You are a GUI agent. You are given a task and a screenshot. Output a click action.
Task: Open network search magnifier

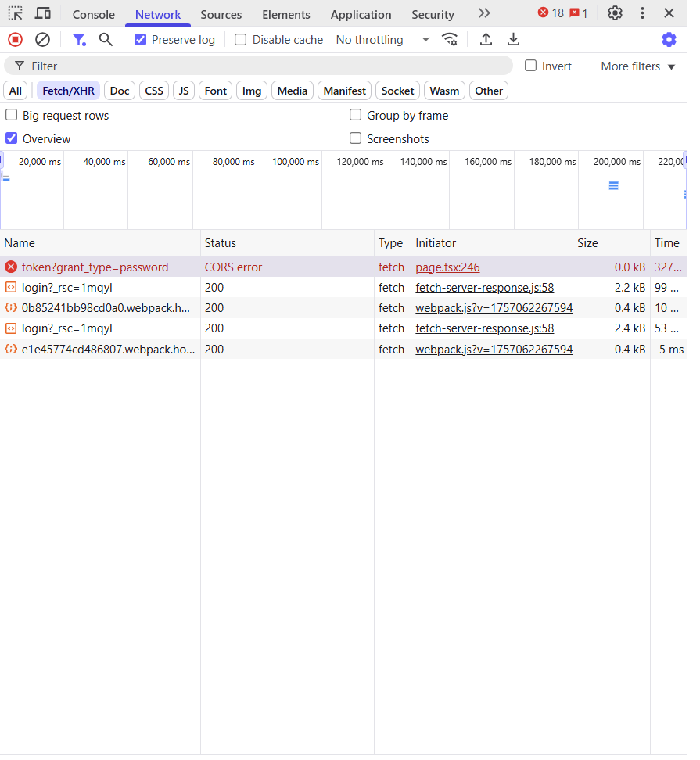(106, 39)
